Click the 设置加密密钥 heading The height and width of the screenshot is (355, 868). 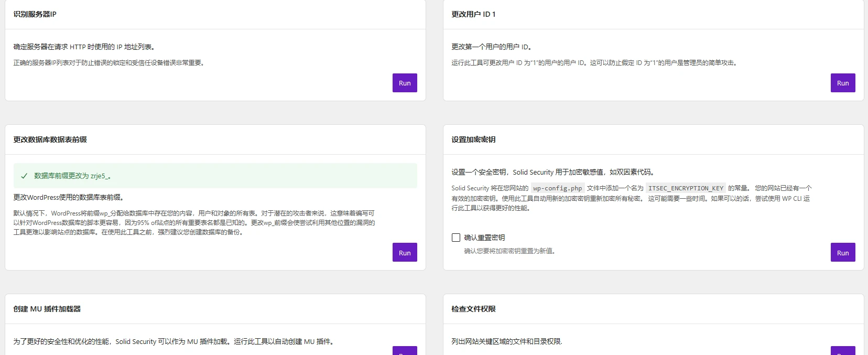point(473,139)
